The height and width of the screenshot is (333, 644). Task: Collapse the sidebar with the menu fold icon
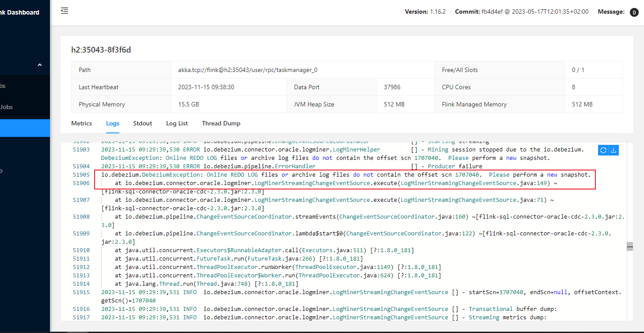tap(65, 11)
